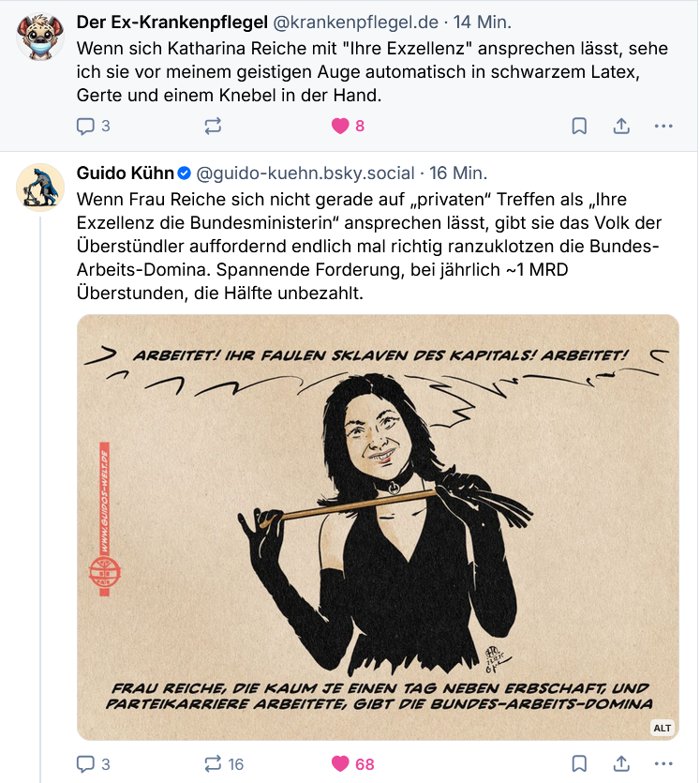Repost Der Ex-Krankenpflegel's post
This screenshot has height=783, width=700.
(213, 126)
